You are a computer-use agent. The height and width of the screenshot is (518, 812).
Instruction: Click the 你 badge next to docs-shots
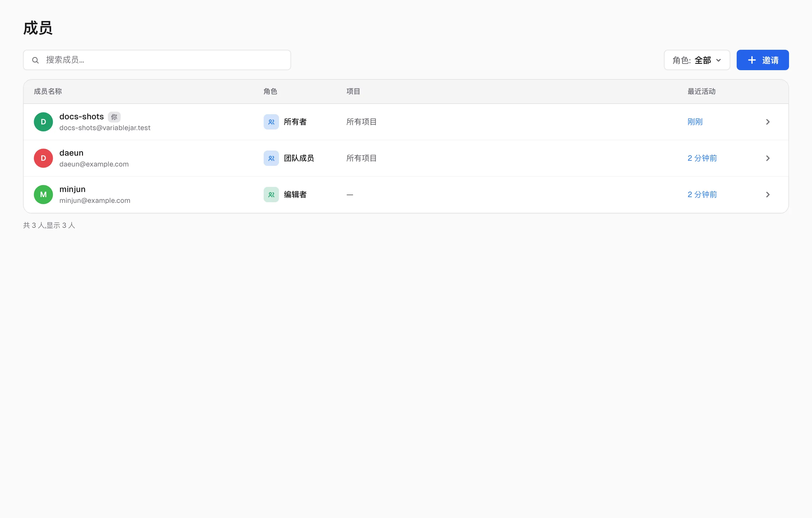pyautogui.click(x=114, y=117)
